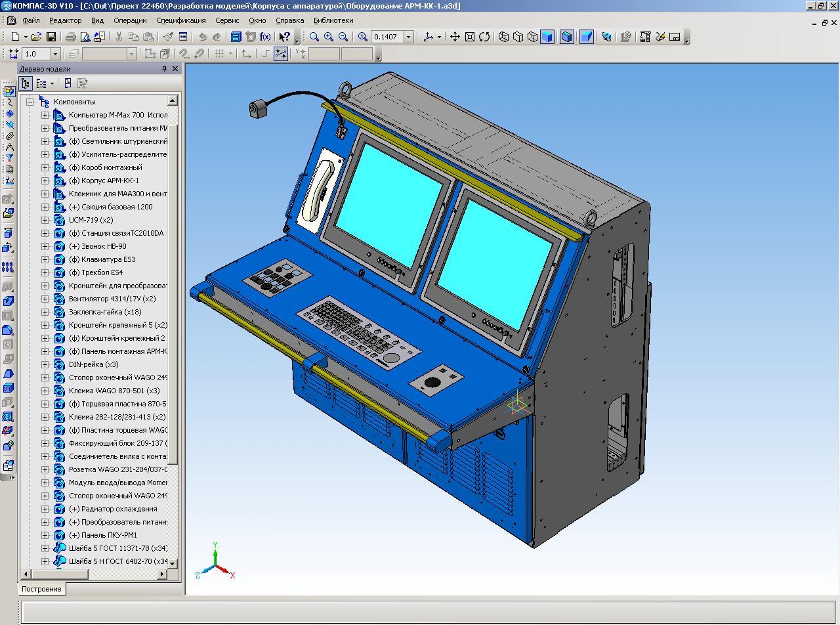Click the Open file folder icon
This screenshot has height=625, width=840.
37,37
